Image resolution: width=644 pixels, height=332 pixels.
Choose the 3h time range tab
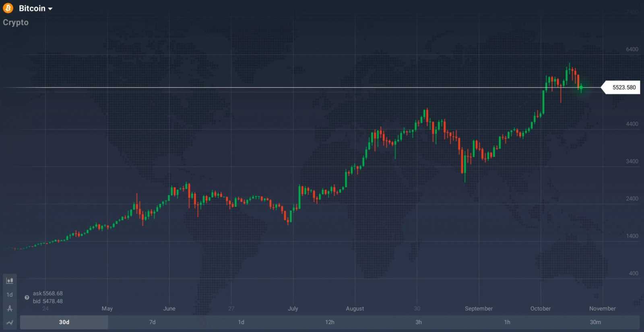(x=419, y=322)
